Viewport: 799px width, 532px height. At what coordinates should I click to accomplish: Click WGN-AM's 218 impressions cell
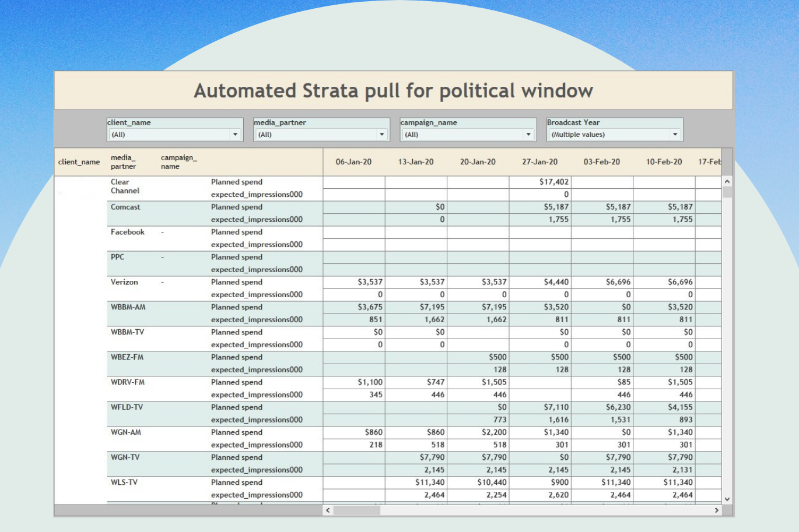[x=354, y=445]
